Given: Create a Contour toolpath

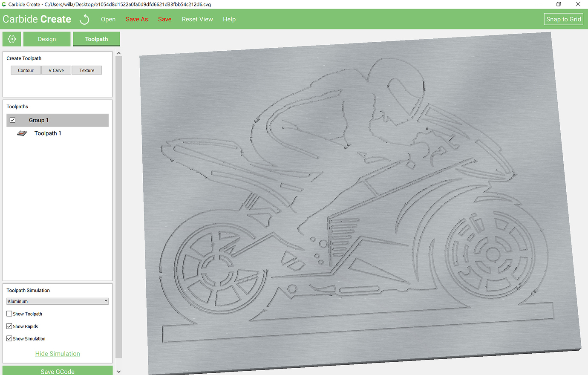Looking at the screenshot, I should click(x=26, y=70).
